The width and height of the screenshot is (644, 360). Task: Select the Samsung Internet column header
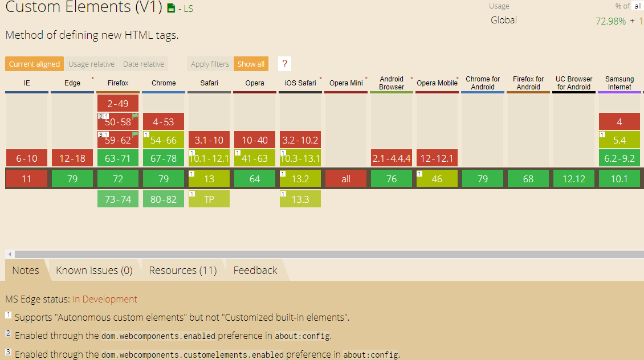pos(619,83)
